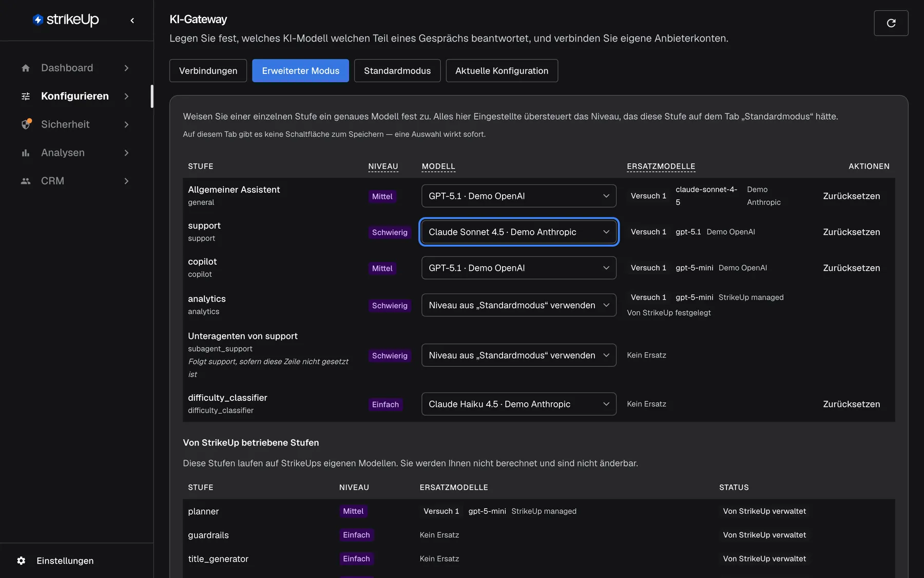The height and width of the screenshot is (578, 924).
Task: Click the Einfach badge for difficulty_classifier
Action: click(x=386, y=404)
